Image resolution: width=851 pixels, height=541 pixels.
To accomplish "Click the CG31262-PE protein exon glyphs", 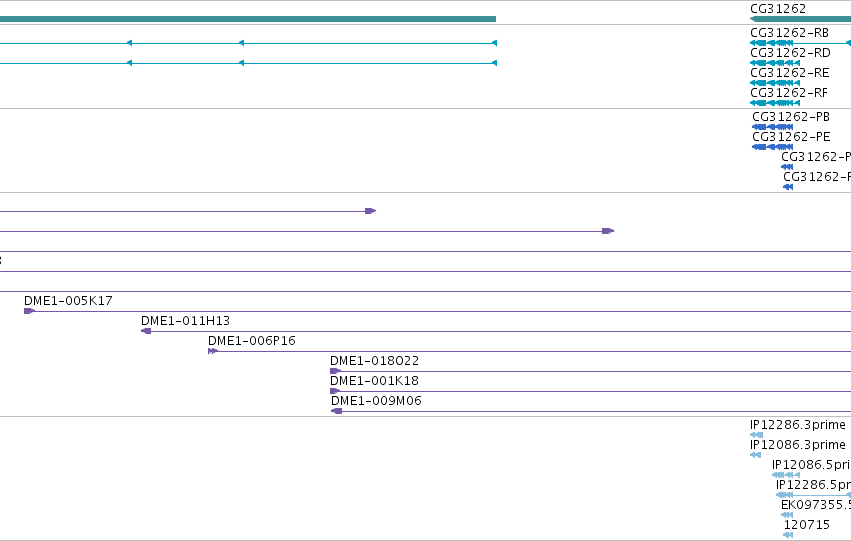I will pyautogui.click(x=773, y=147).
